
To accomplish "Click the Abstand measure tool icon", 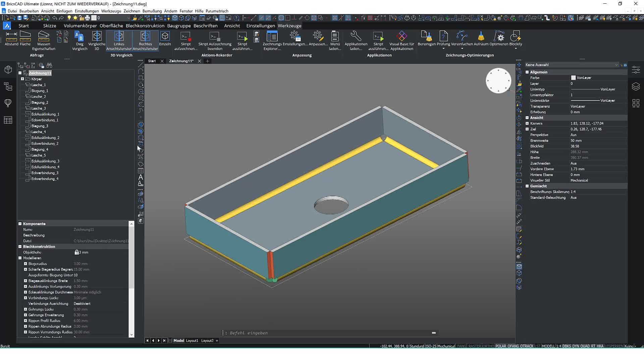I will (x=11, y=36).
